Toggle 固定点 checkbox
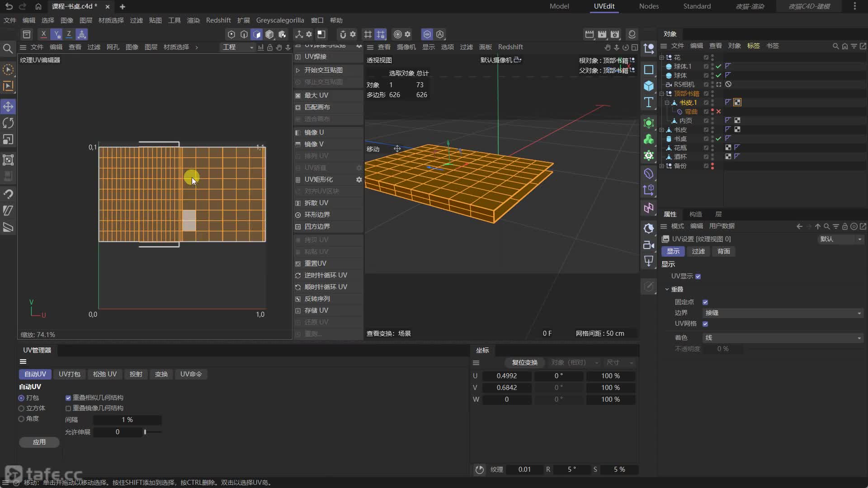The width and height of the screenshot is (868, 488). pos(705,302)
